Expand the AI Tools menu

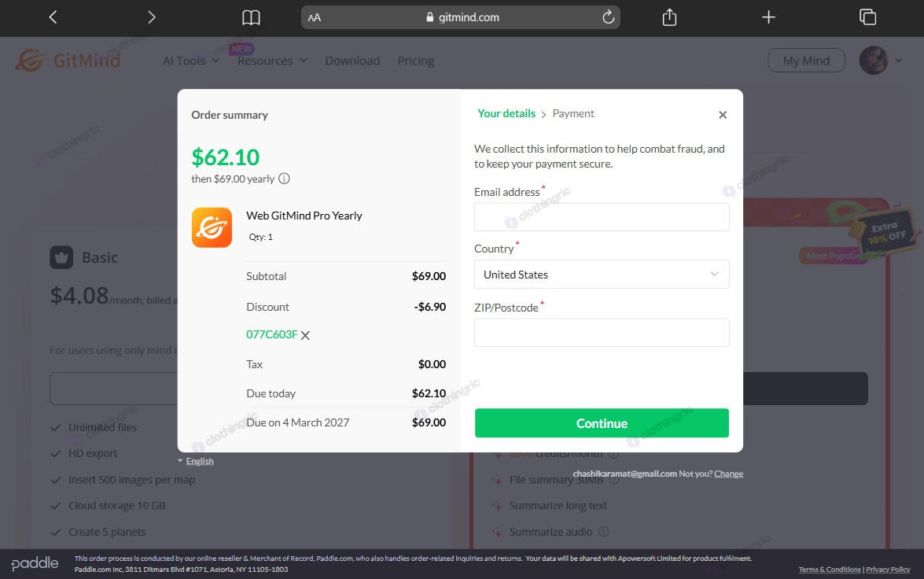tap(191, 61)
